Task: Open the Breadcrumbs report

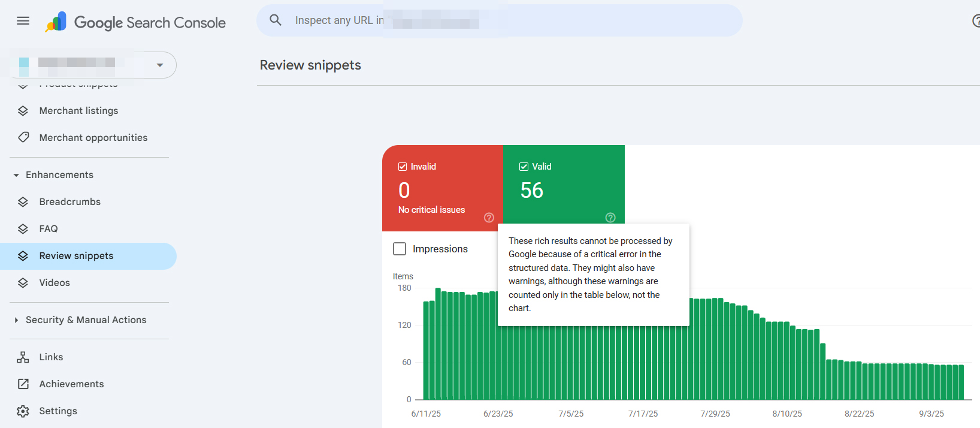Action: point(69,202)
